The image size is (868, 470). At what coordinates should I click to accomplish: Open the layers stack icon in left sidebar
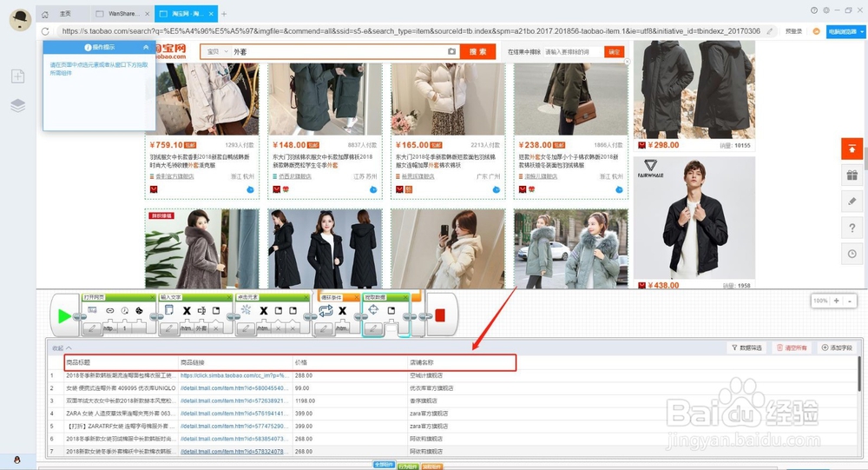coord(17,105)
